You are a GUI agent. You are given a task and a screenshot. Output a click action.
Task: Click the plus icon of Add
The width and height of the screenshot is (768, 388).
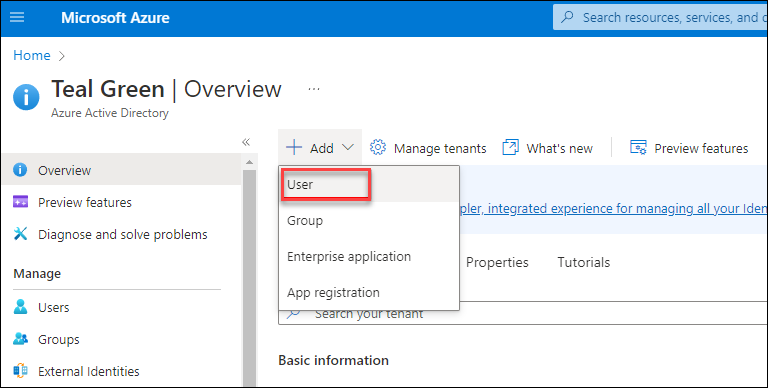coord(294,147)
